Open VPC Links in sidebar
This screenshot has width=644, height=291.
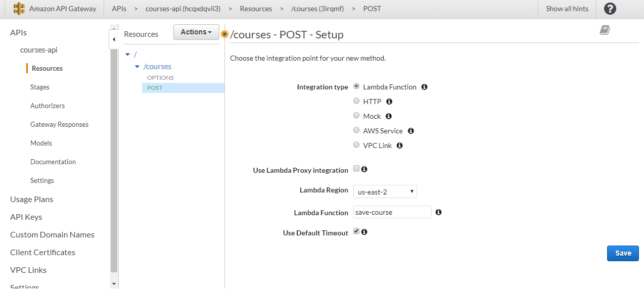(x=28, y=270)
